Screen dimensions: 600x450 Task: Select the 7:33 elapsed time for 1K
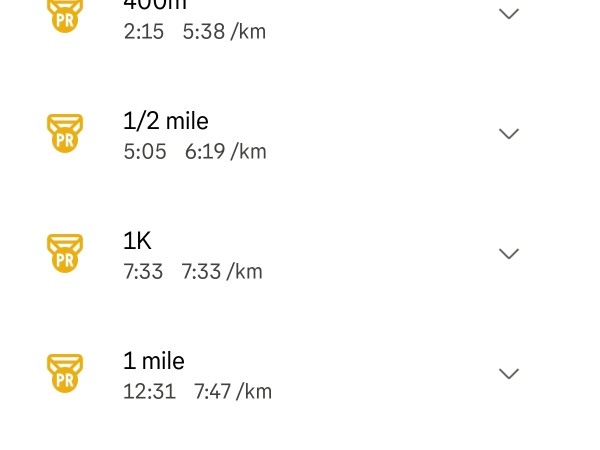click(x=143, y=272)
